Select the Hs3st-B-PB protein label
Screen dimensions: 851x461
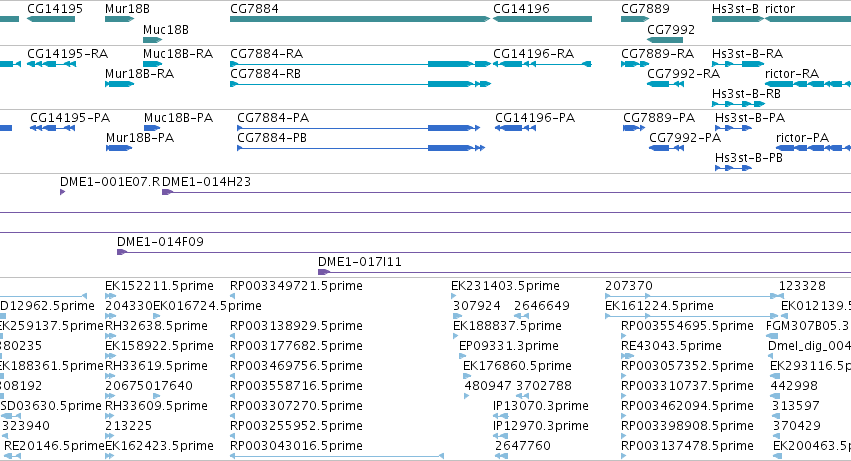click(749, 158)
